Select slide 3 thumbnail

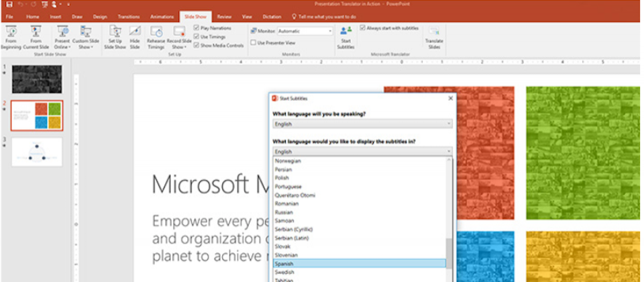pos(37,152)
